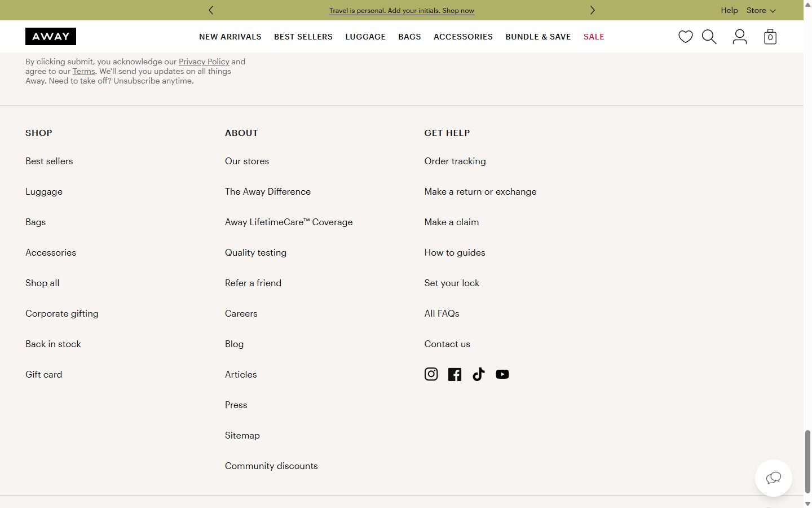
Task: Open How to guides page
Action: [455, 252]
